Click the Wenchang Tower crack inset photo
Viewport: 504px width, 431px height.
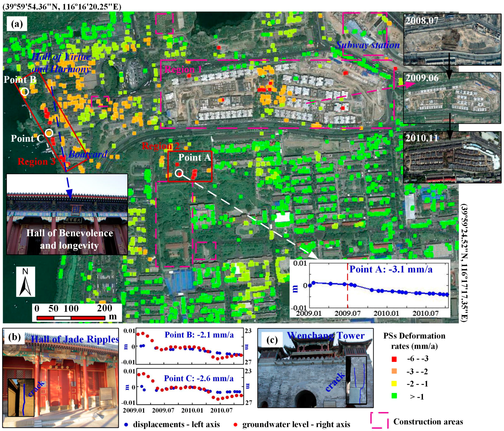click(356, 380)
